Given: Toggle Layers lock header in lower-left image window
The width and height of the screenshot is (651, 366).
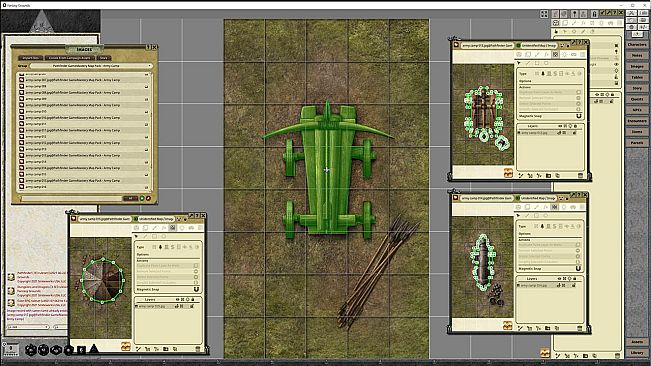Looking at the screenshot, I should [193, 299].
